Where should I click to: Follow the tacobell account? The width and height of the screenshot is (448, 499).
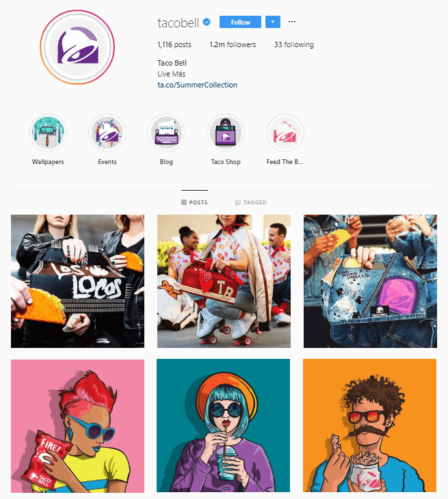240,22
